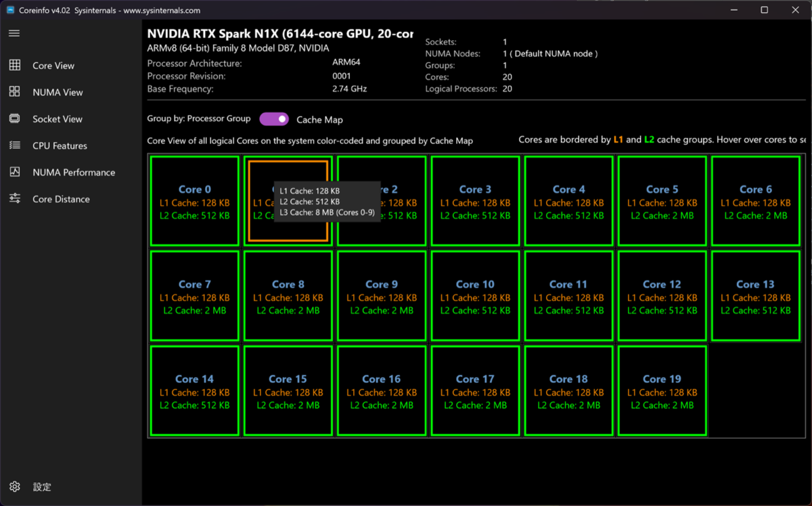The width and height of the screenshot is (812, 506).
Task: Maximize the Coreinfo window
Action: (x=765, y=10)
